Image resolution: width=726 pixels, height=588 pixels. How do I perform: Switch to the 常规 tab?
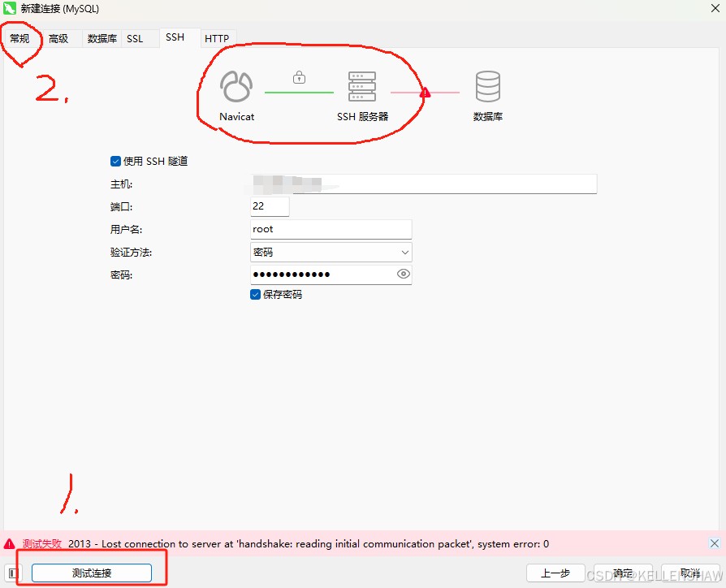(20, 38)
